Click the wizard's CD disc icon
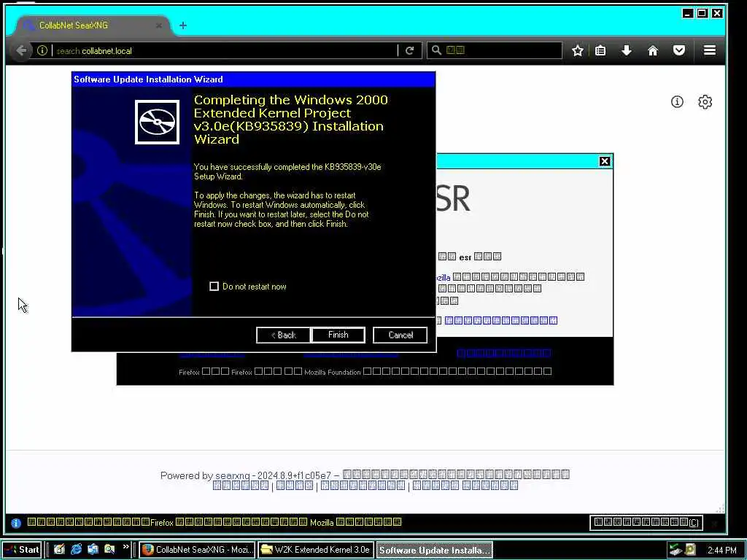This screenshot has height=560, width=747. (x=158, y=122)
